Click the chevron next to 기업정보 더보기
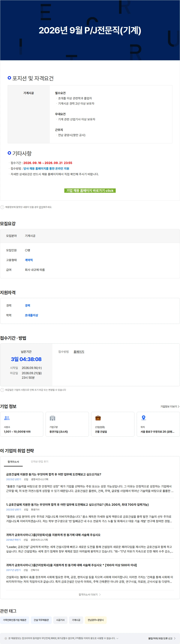 (x=178, y=407)
